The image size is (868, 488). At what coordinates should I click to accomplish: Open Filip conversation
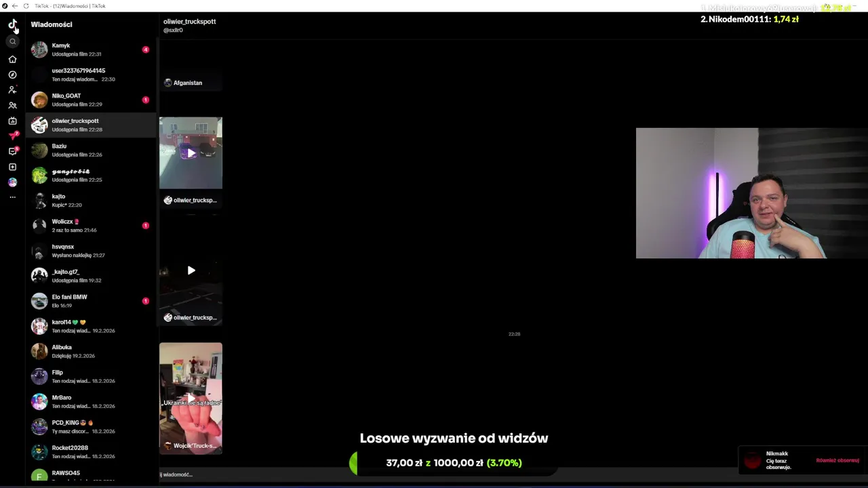[91, 376]
